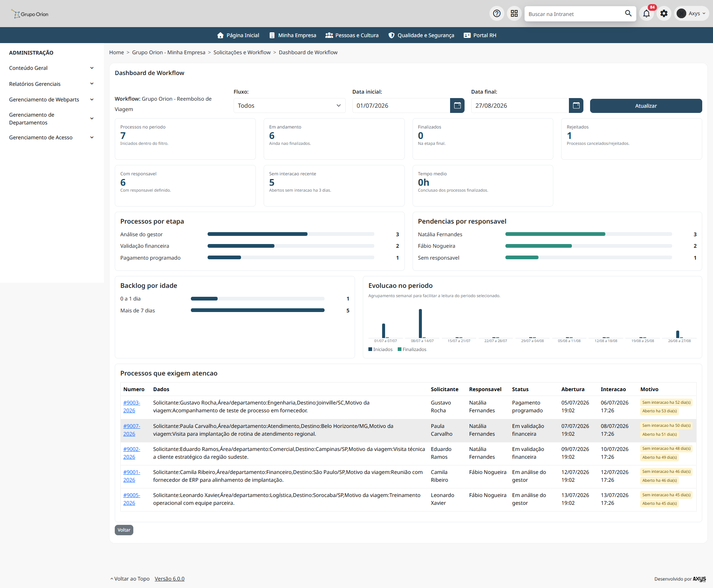The height and width of the screenshot is (588, 713).
Task: Open the Data inicial calendar picker
Action: point(457,105)
